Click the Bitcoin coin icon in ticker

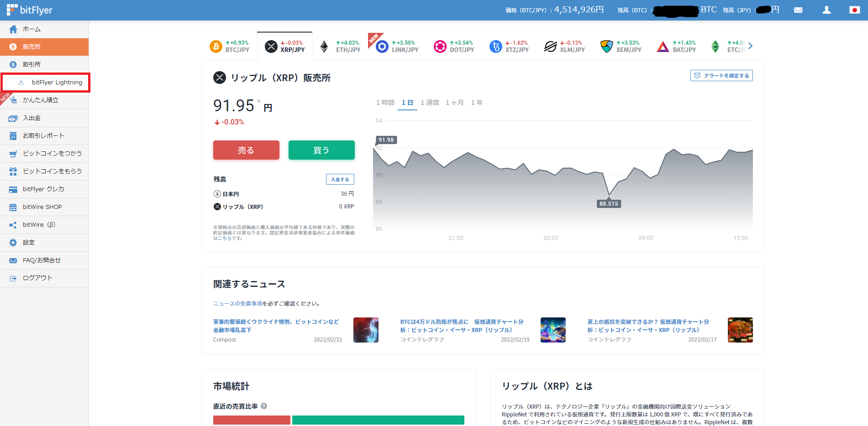click(216, 47)
